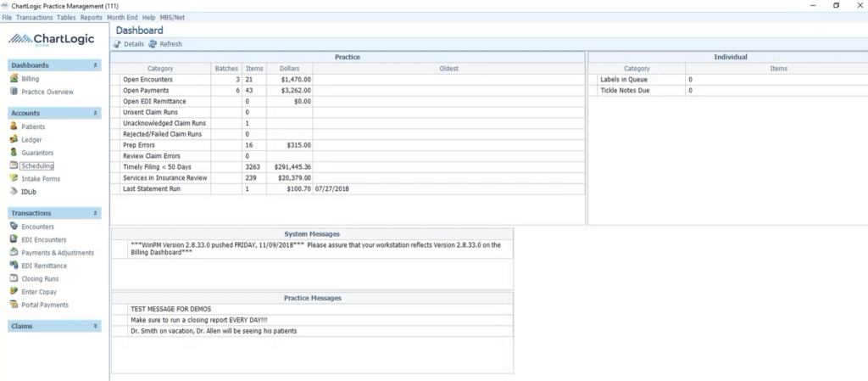The height and width of the screenshot is (381, 868).
Task: Click the Refresh toolbar icon
Action: tap(153, 44)
